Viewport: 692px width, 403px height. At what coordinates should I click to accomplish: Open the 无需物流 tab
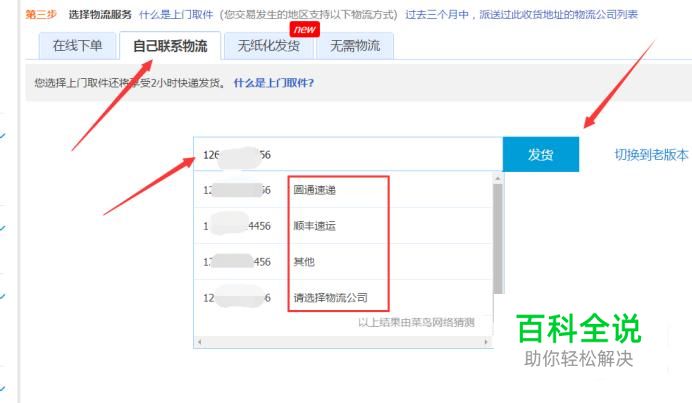[355, 45]
